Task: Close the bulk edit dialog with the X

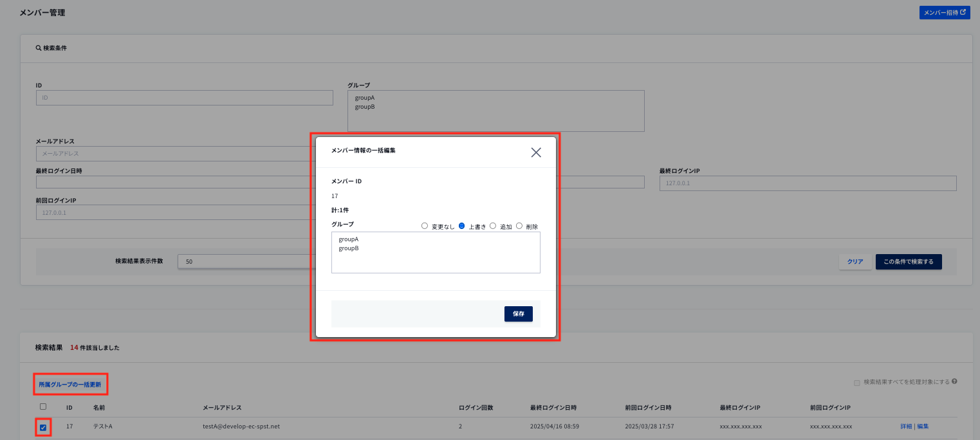Action: pos(536,152)
